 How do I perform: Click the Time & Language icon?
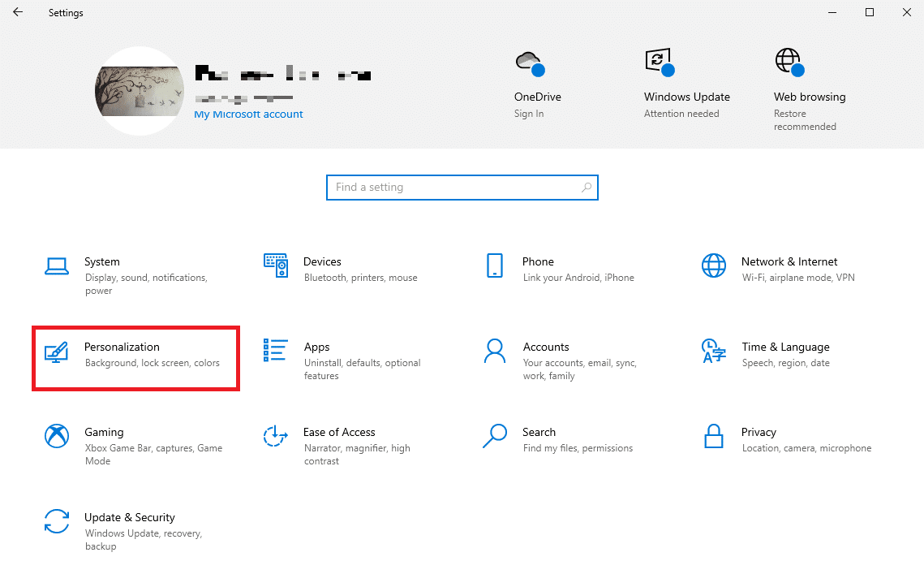714,351
